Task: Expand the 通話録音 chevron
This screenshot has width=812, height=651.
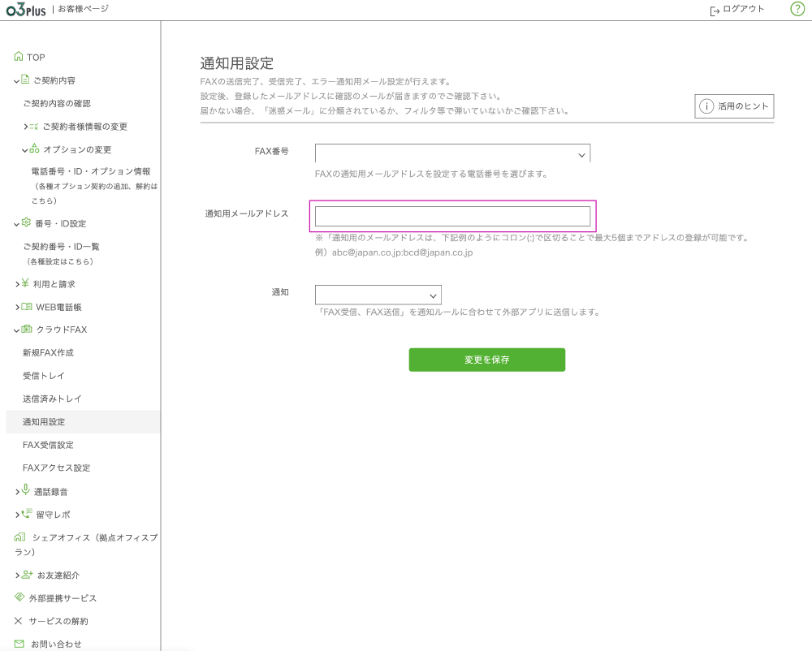Action: click(18, 492)
